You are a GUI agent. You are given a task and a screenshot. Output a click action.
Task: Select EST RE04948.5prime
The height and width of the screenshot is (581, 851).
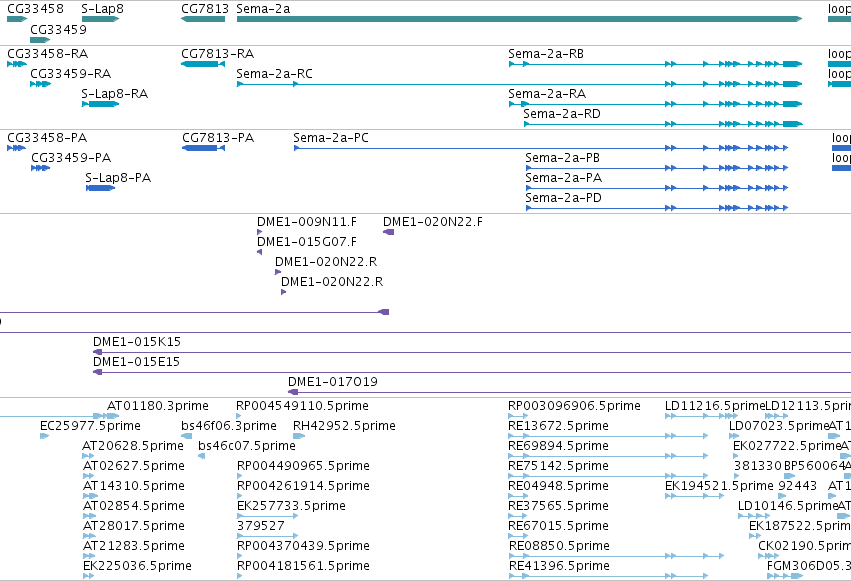pyautogui.click(x=518, y=496)
